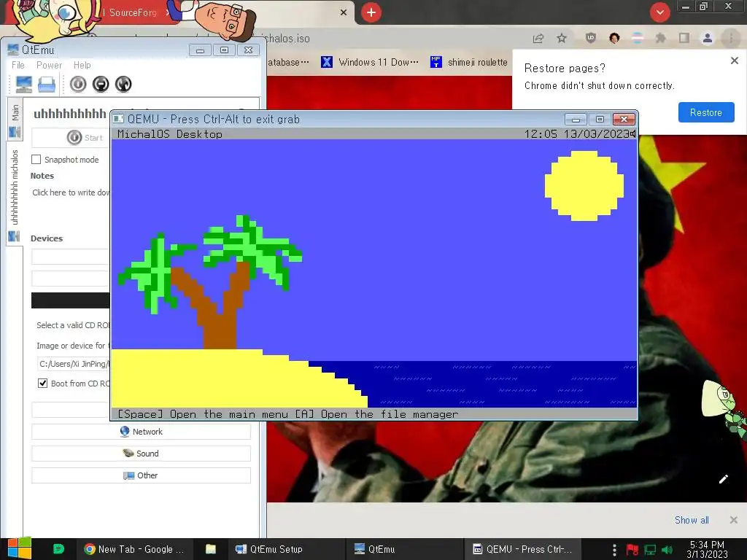Toggle the Boot from CD ROM checkbox
The height and width of the screenshot is (560, 747).
point(43,384)
